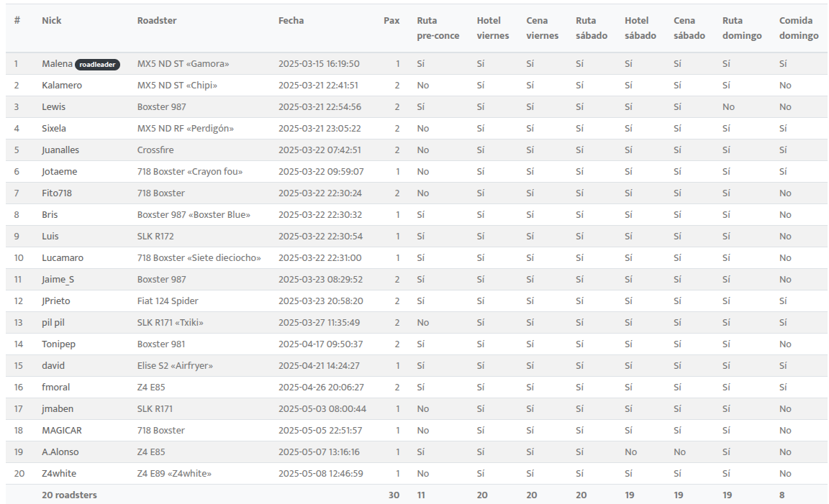Select the Lewis row nick
This screenshot has width=829, height=504.
54,107
